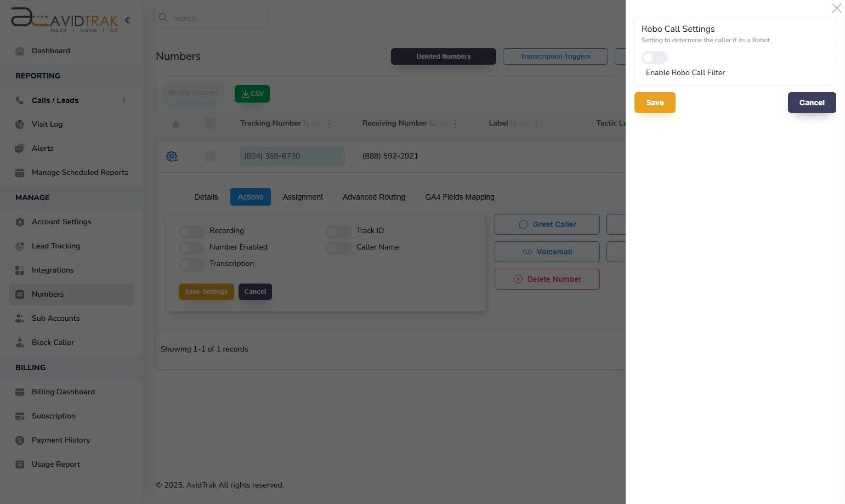The width and height of the screenshot is (845, 504).
Task: Expand the Calls / Leads menu
Action: (x=124, y=100)
